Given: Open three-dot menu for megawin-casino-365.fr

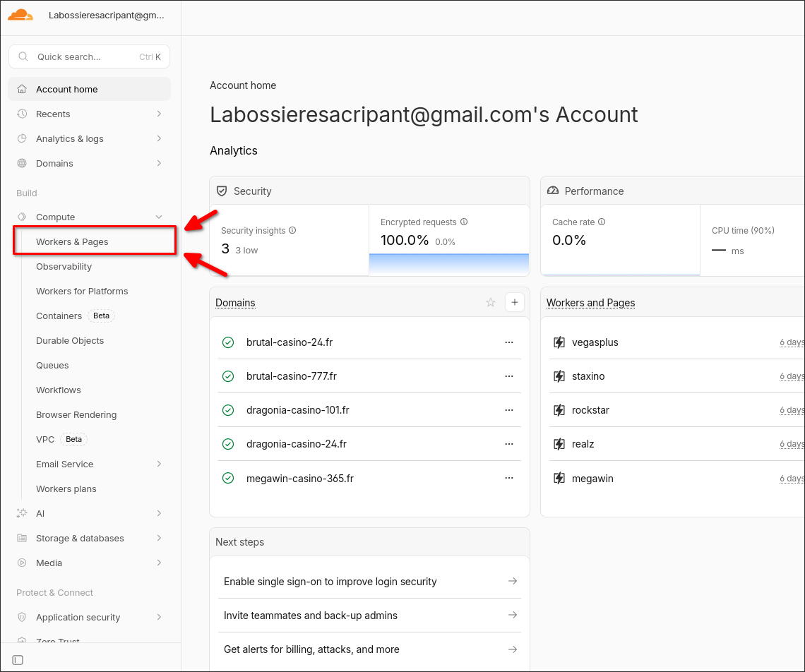Looking at the screenshot, I should point(509,479).
